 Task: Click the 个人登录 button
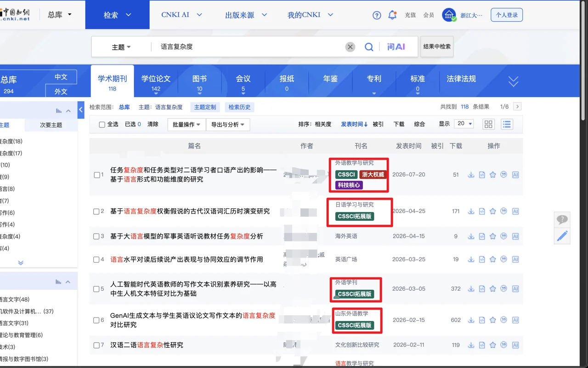tap(507, 15)
